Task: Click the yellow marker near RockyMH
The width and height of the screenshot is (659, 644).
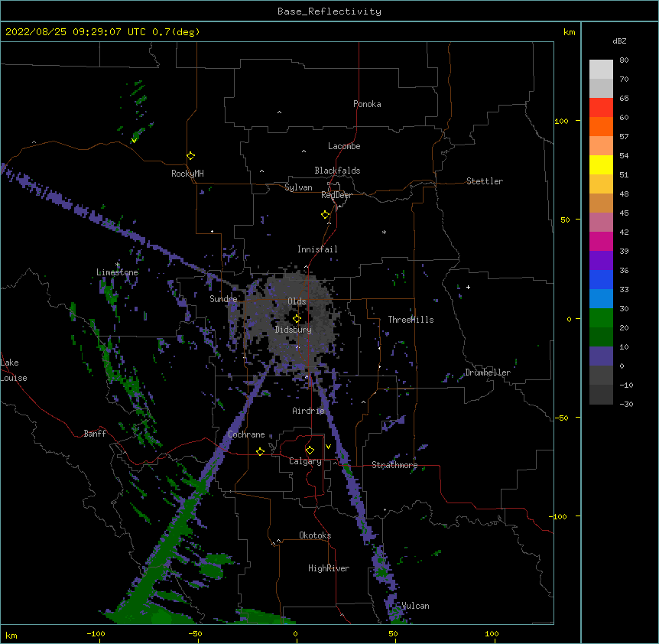Action: point(190,156)
